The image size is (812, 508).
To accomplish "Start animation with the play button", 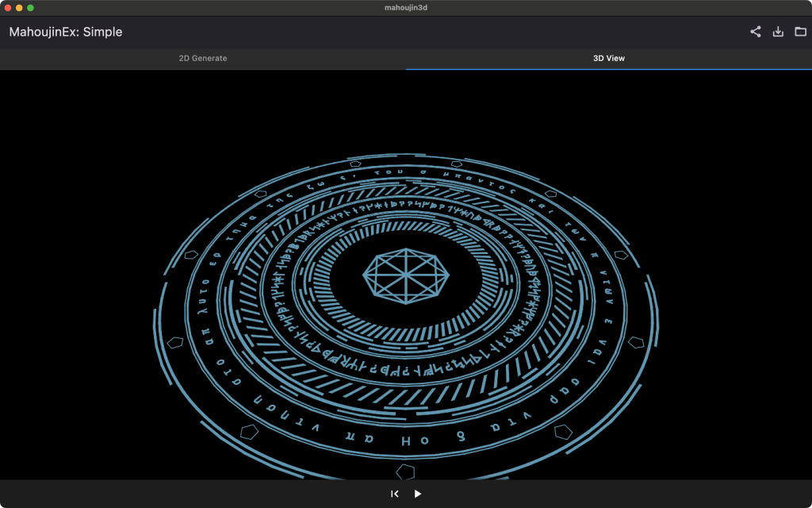I will pyautogui.click(x=417, y=494).
